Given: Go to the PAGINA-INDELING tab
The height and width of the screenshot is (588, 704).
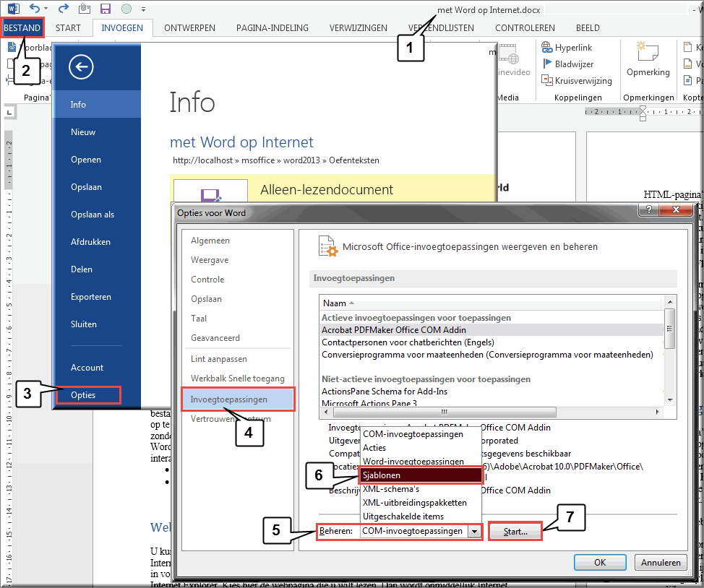Looking at the screenshot, I should click(x=272, y=28).
